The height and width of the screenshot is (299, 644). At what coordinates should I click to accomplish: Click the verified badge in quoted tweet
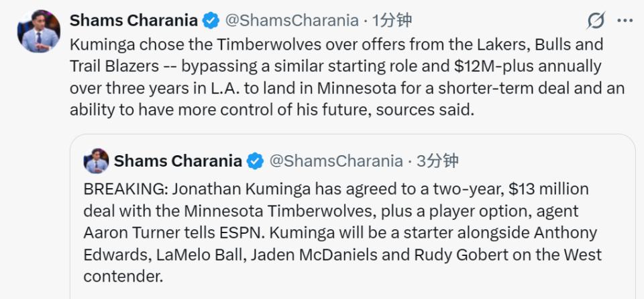pos(255,161)
